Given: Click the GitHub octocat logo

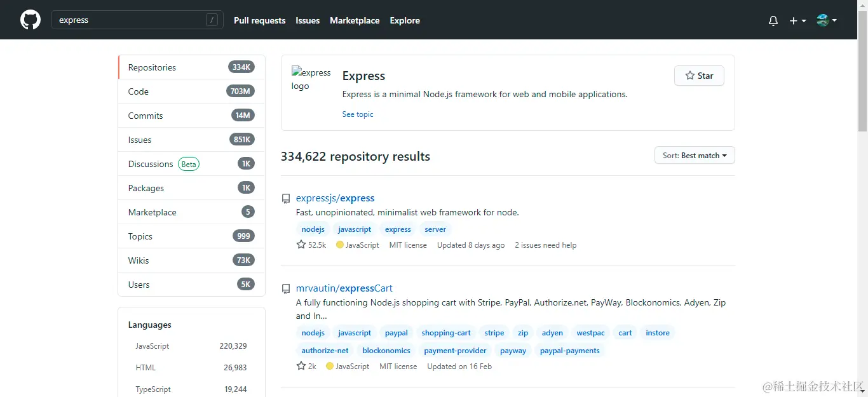Looking at the screenshot, I should point(31,20).
